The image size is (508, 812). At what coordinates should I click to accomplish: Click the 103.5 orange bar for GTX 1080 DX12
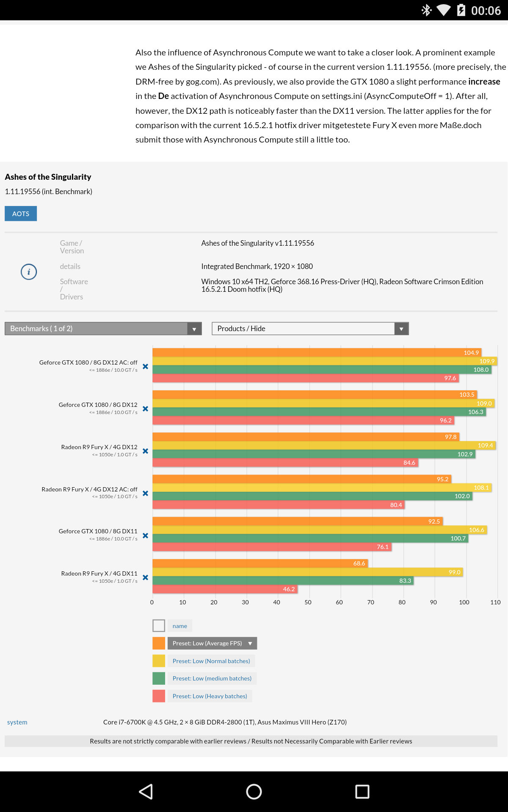(x=315, y=395)
